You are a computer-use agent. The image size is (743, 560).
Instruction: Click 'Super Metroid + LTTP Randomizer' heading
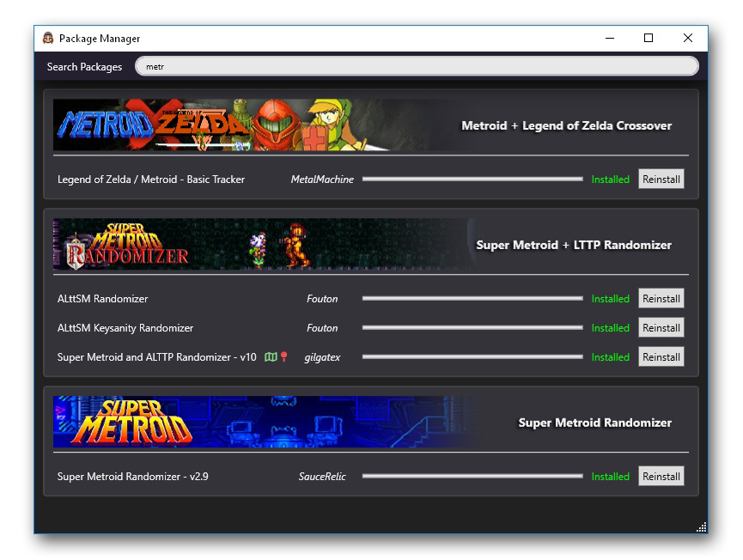tap(574, 245)
